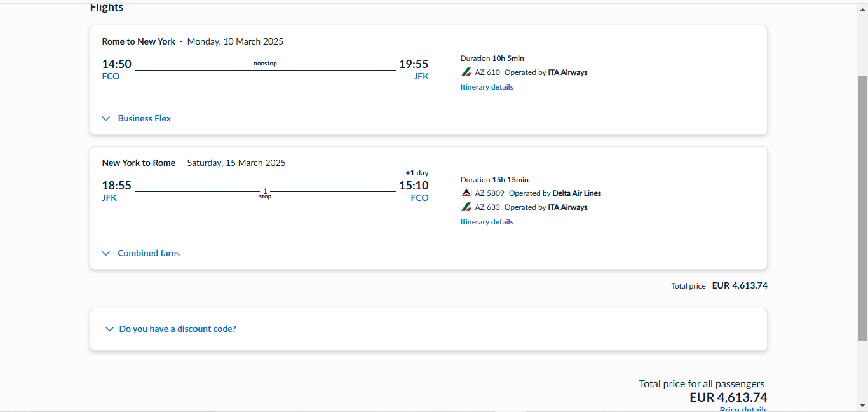Click the scroll down arrow on the scrollbar
868x412 pixels.
[862, 405]
